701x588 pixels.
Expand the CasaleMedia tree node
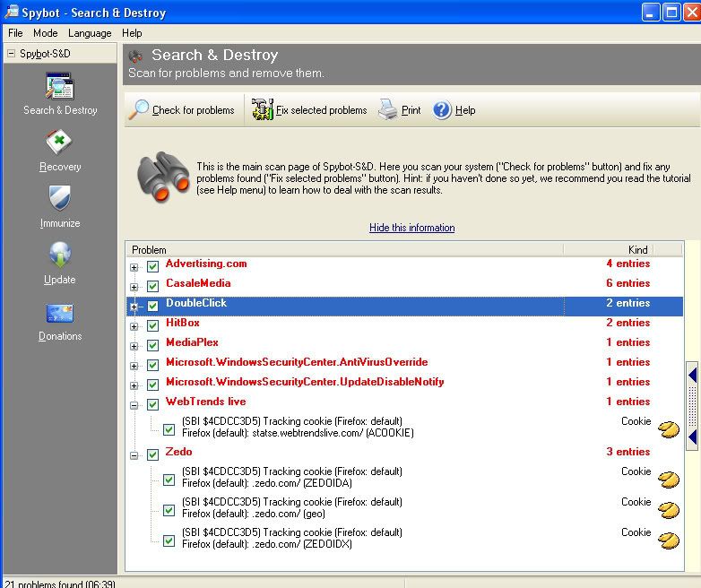pyautogui.click(x=134, y=287)
